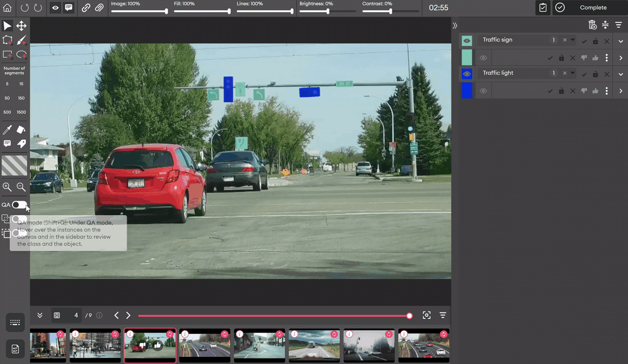Collapse the Traffic light group chevron
628x364 pixels.
(x=621, y=74)
